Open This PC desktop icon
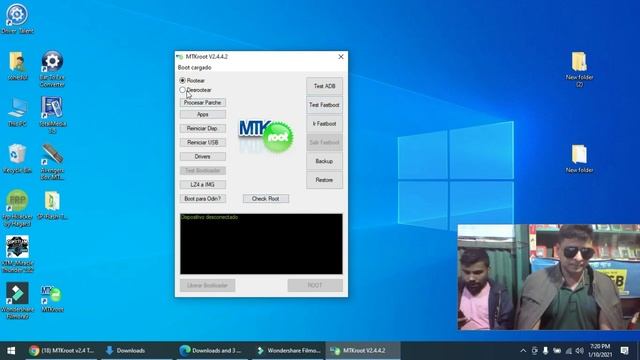 click(x=17, y=112)
